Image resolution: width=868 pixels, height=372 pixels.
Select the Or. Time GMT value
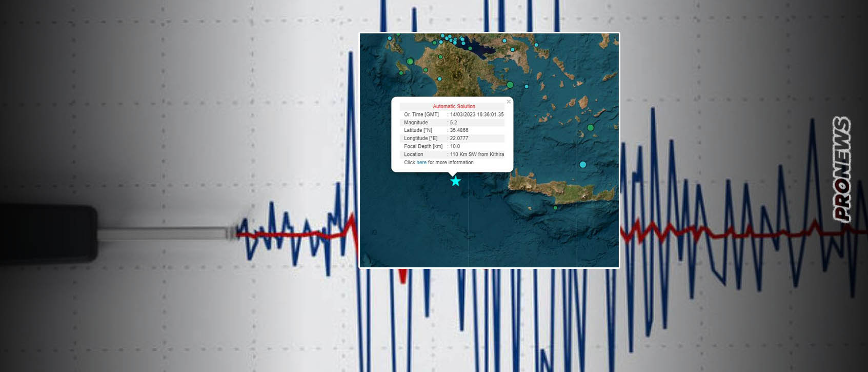(x=476, y=114)
